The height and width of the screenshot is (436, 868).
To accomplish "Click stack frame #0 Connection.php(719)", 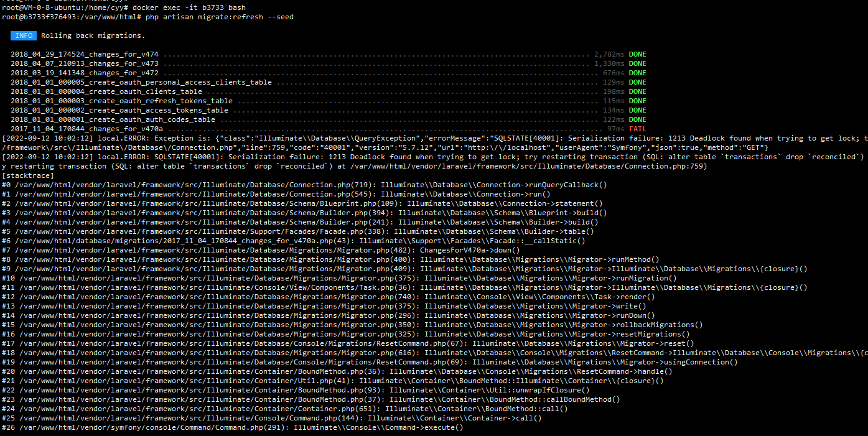I will click(304, 185).
